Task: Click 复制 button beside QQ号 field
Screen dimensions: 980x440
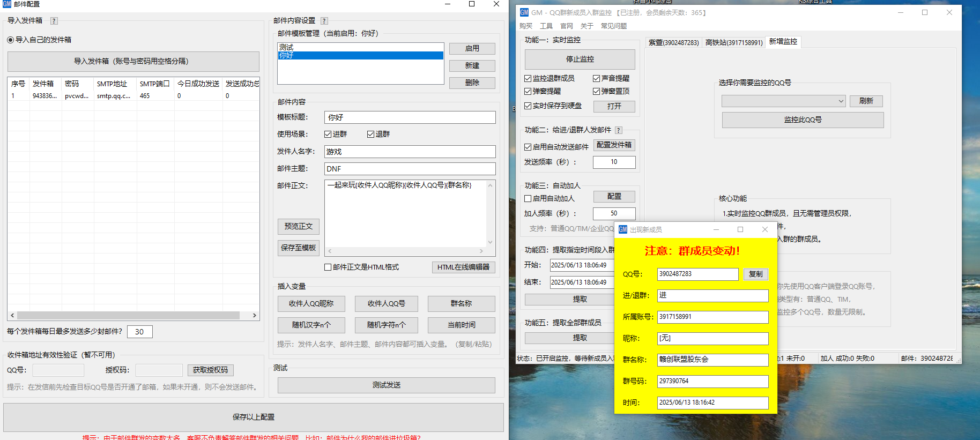Action: click(x=755, y=274)
